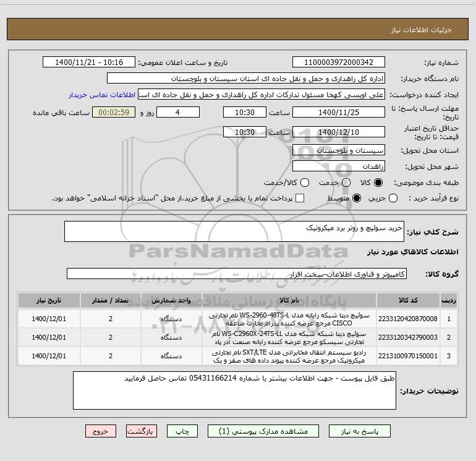Click the quantity cell in row 1

(x=111, y=319)
